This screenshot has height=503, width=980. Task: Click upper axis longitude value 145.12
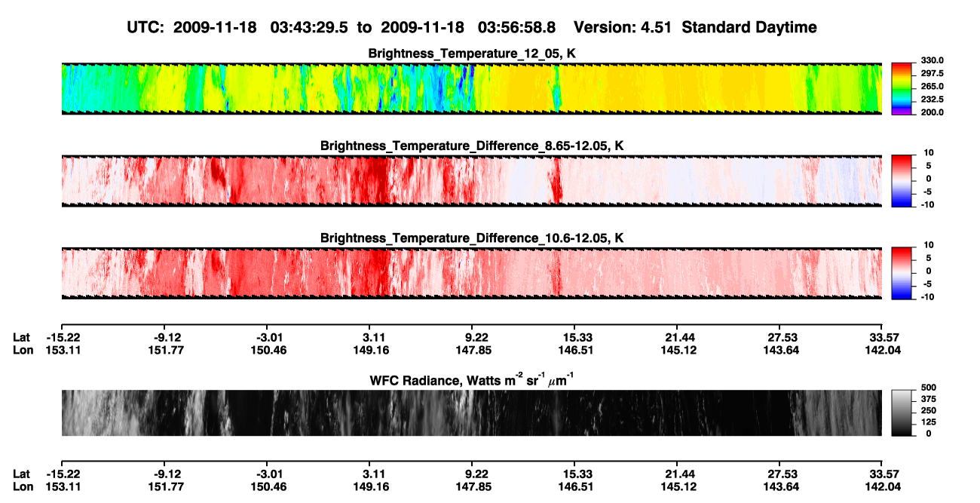677,350
